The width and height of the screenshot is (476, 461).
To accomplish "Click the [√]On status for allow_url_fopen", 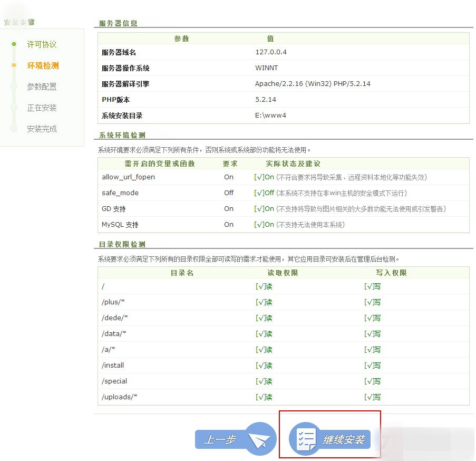I will point(264,177).
